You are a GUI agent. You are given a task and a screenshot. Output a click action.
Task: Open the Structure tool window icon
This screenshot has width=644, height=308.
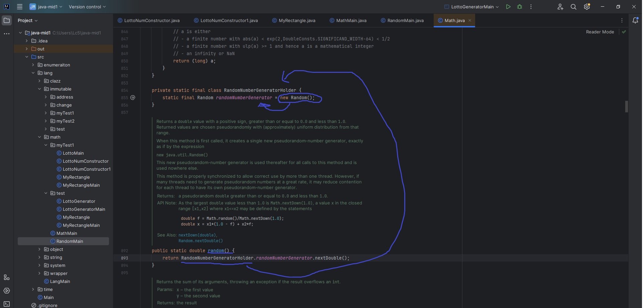7,277
